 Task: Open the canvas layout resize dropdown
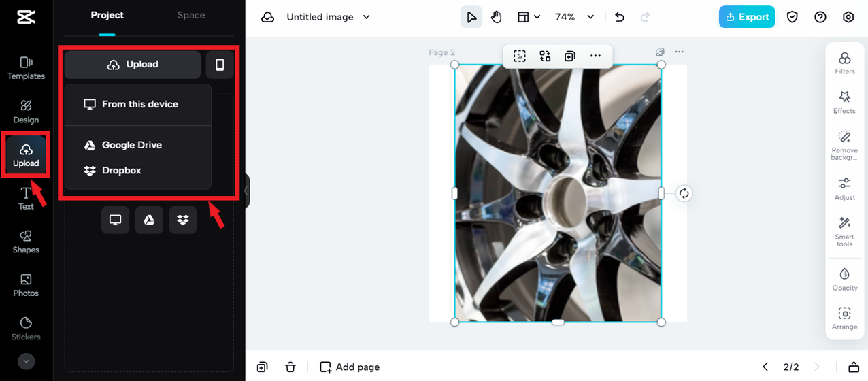pos(529,17)
